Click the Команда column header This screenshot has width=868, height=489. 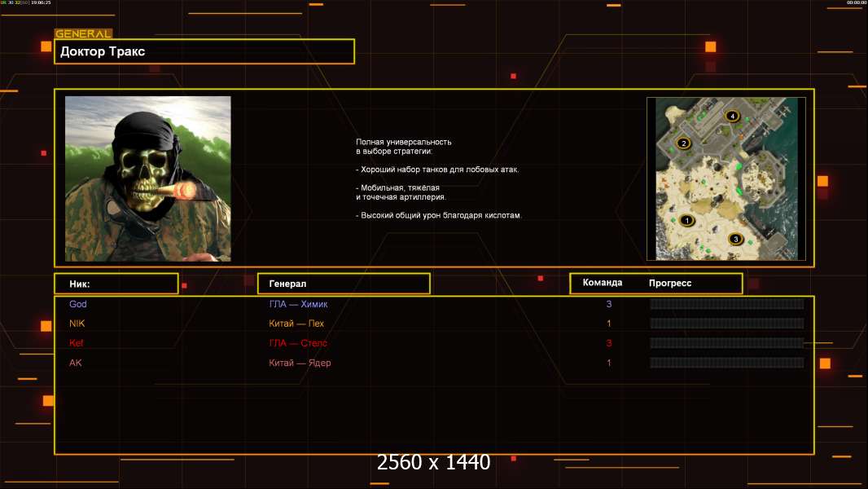[x=603, y=283]
